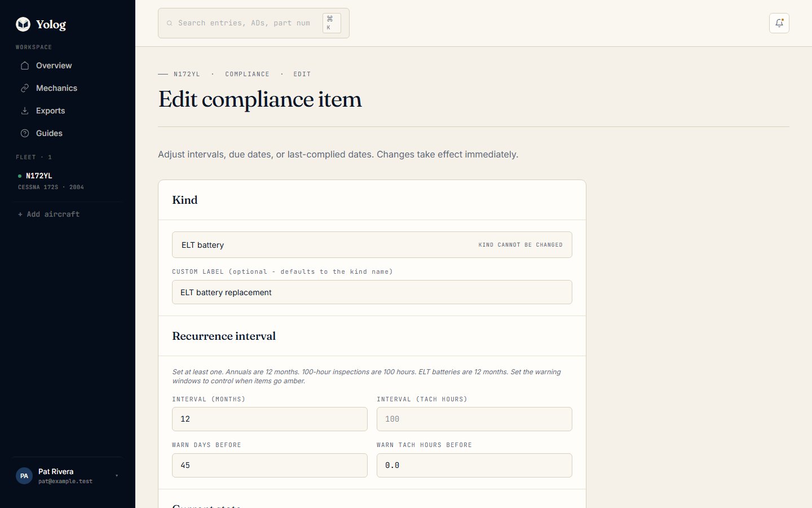812x508 pixels.
Task: Click the disabled ELT battery kind field
Action: pos(372,245)
